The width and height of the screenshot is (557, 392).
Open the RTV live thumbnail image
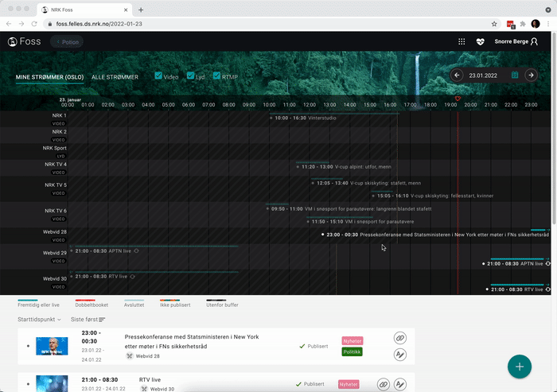click(x=52, y=384)
